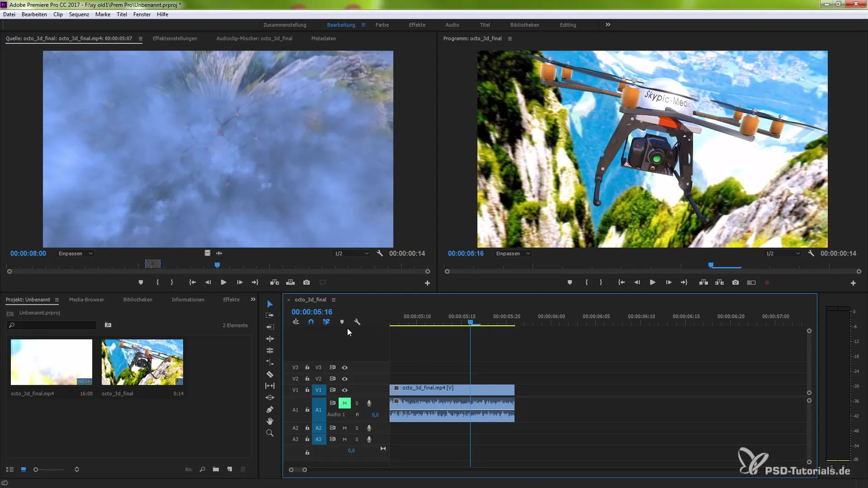Click the Source monitor time ruler playhead
Screen dimensions: 868x488
[x=217, y=265]
